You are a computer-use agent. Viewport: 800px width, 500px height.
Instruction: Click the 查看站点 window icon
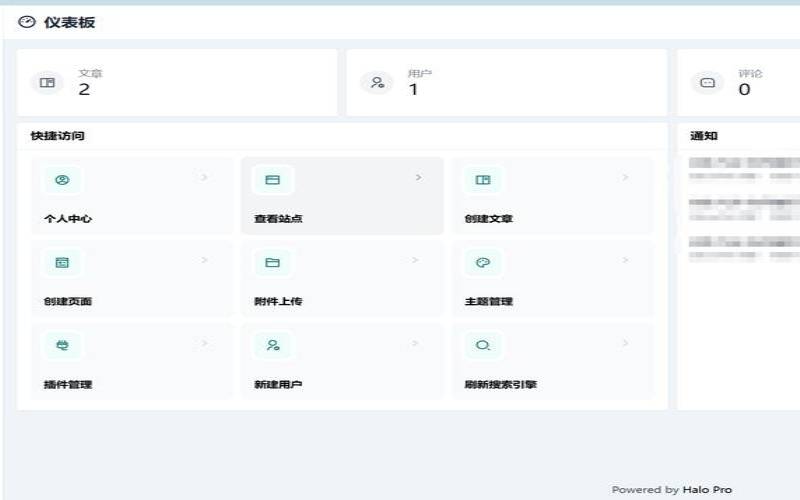(x=272, y=180)
